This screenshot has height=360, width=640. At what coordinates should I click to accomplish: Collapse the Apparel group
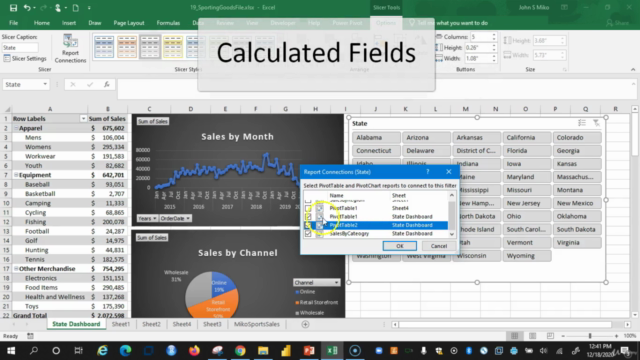16,128
